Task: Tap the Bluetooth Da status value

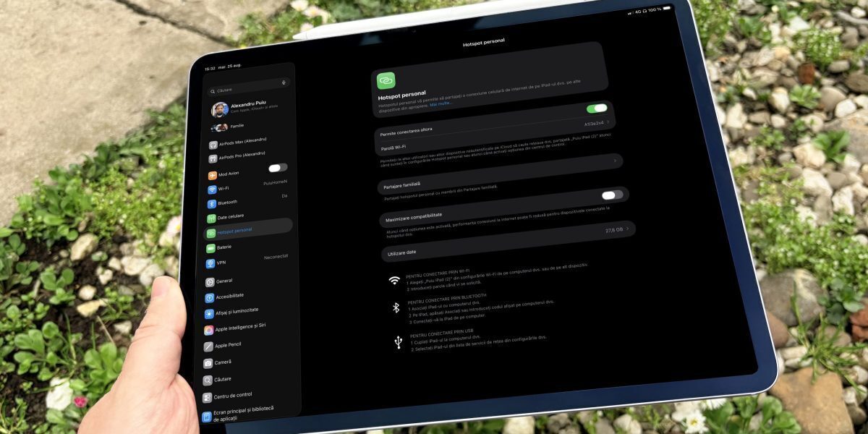Action: 284,196
